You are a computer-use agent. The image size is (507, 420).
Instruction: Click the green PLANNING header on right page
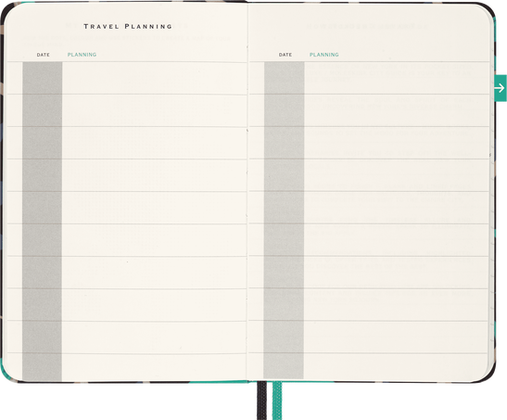324,55
